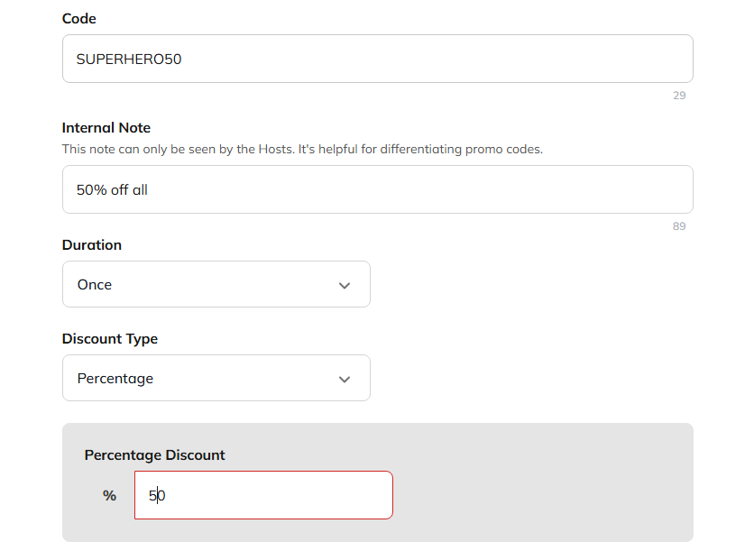Image resolution: width=754 pixels, height=560 pixels.
Task: Click the 'Code' field label
Action: click(x=78, y=18)
